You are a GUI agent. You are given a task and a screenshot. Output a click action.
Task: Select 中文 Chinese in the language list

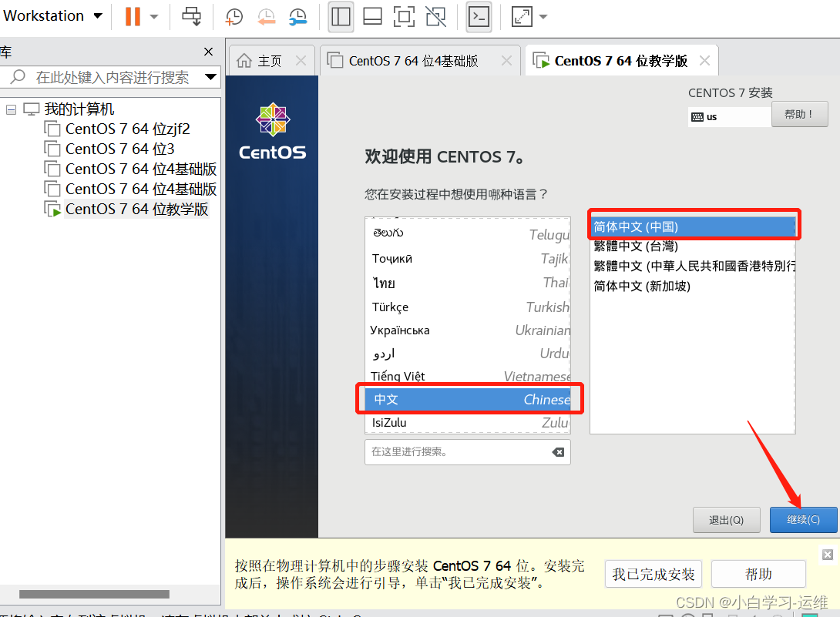(x=468, y=400)
